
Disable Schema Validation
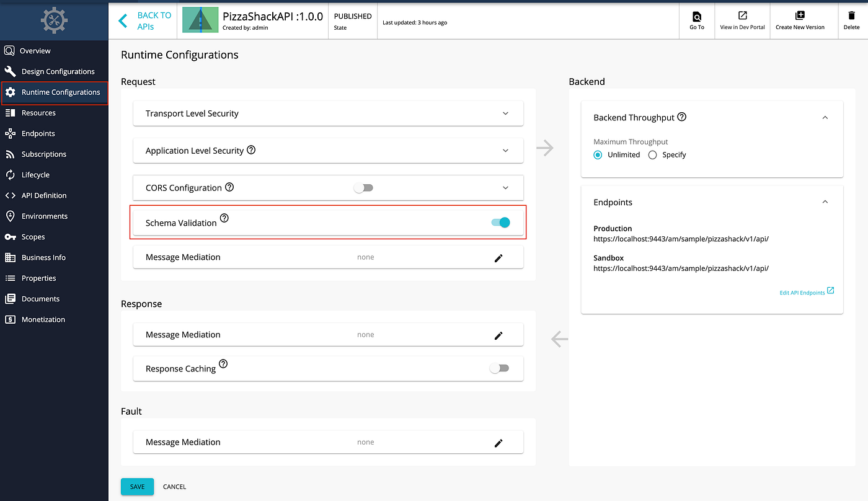pyautogui.click(x=500, y=222)
